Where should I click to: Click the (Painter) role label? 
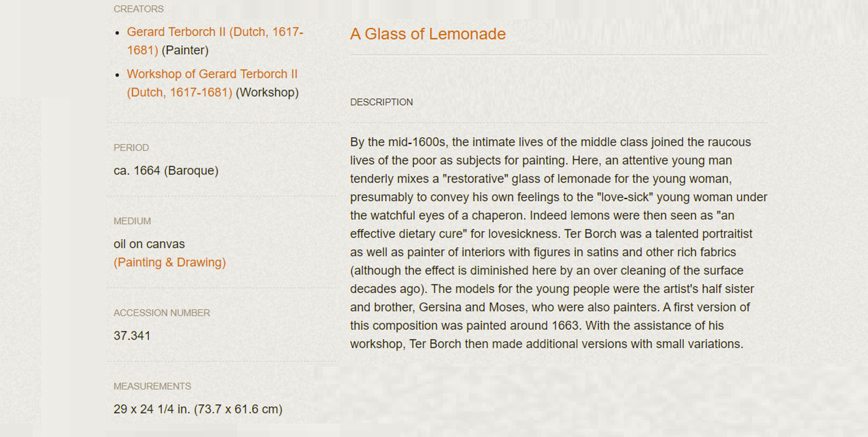tap(185, 50)
